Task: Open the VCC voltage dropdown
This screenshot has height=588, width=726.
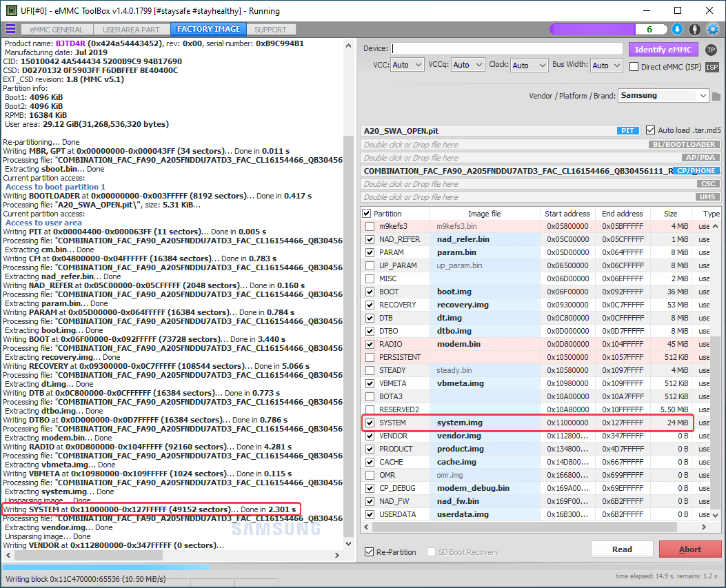Action: 407,65
